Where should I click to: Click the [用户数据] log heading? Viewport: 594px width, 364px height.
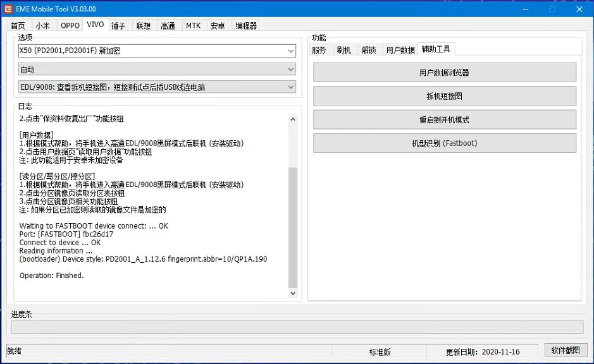coord(37,135)
